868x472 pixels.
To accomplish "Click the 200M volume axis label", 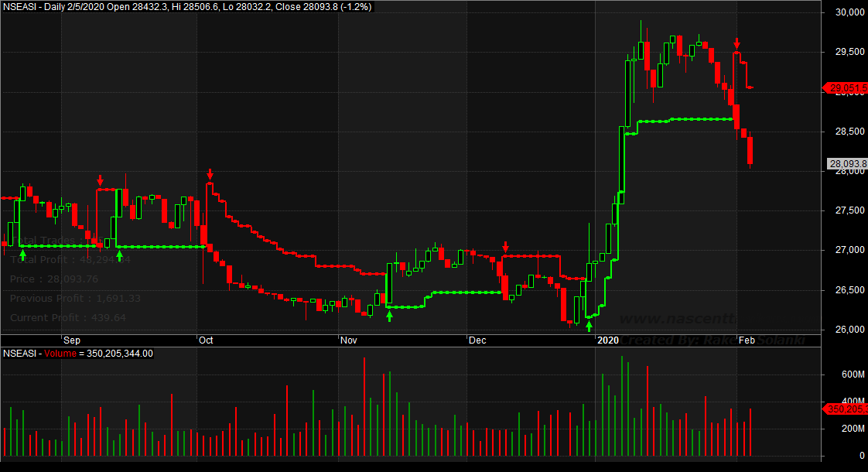I will [853, 429].
